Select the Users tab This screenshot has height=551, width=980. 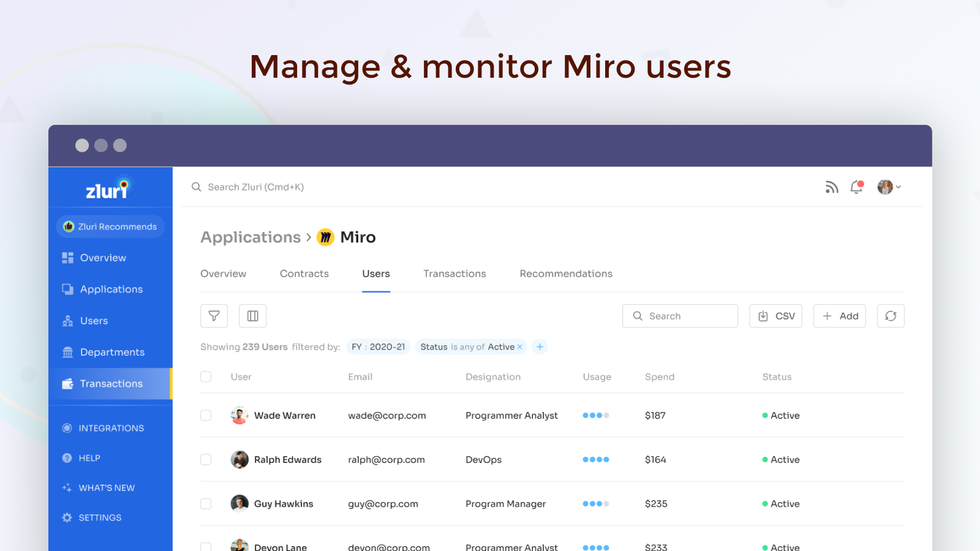pos(376,274)
